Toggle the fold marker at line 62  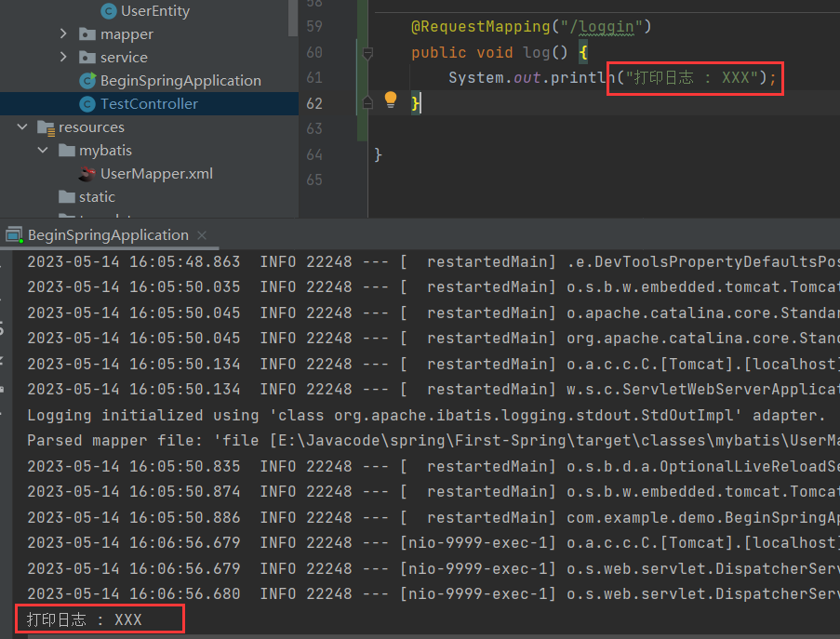367,102
